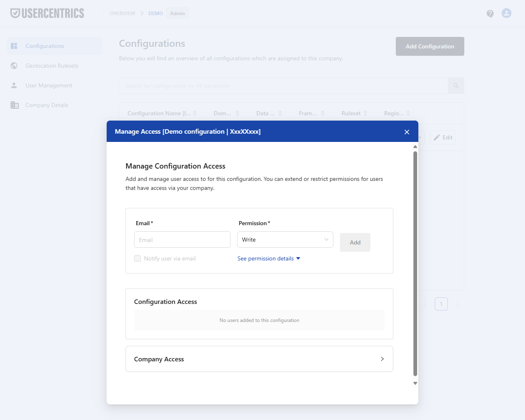Focus the Email input field

pos(182,240)
